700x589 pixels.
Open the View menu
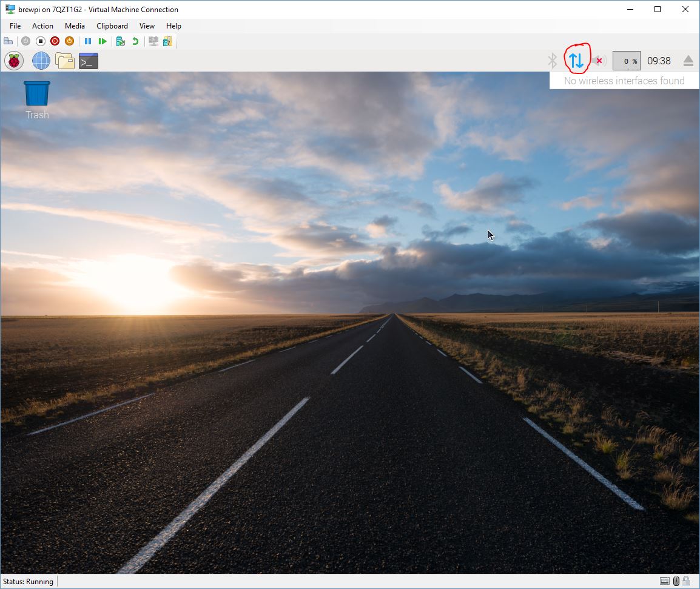(x=147, y=26)
